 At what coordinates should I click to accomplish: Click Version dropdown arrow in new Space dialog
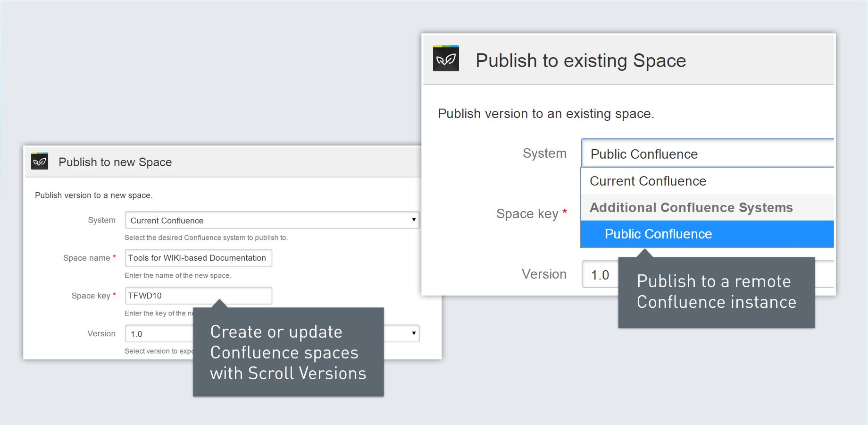pos(414,333)
